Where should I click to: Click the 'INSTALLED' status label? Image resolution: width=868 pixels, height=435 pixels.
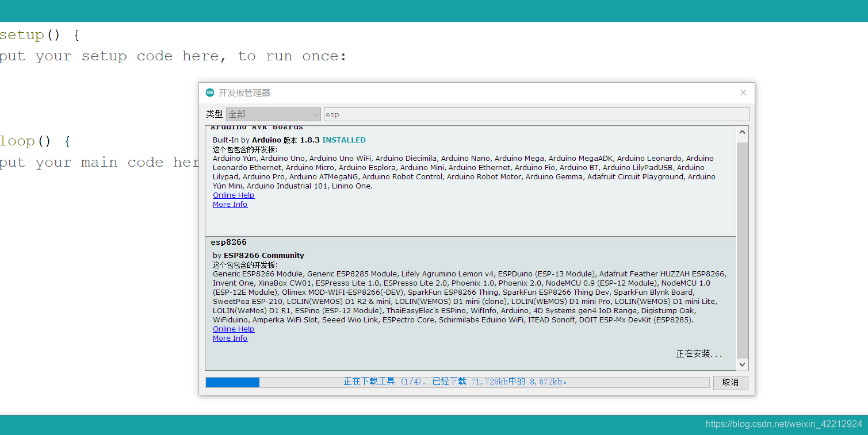pyautogui.click(x=344, y=140)
